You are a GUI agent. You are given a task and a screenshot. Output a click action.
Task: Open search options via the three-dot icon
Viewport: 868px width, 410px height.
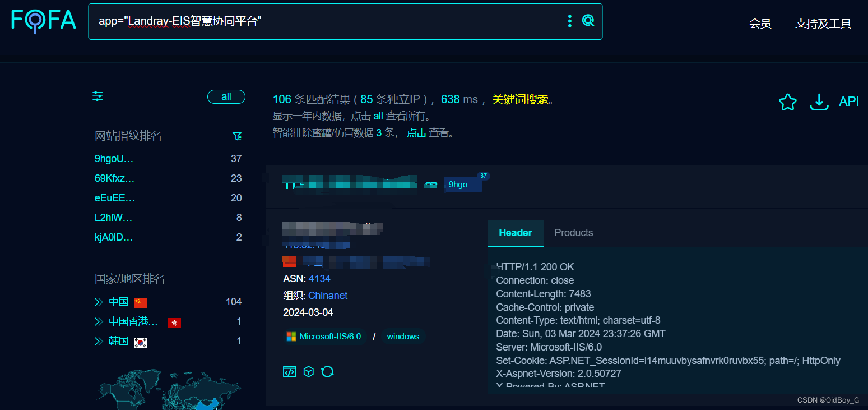pos(570,21)
